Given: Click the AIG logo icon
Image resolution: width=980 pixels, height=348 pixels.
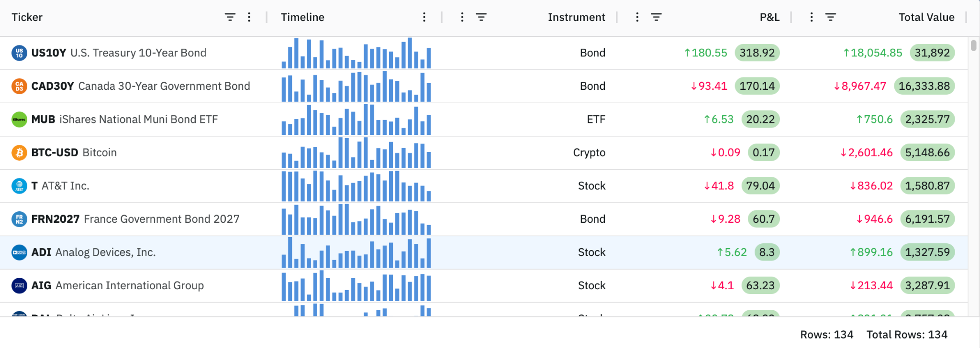Looking at the screenshot, I should tap(19, 285).
